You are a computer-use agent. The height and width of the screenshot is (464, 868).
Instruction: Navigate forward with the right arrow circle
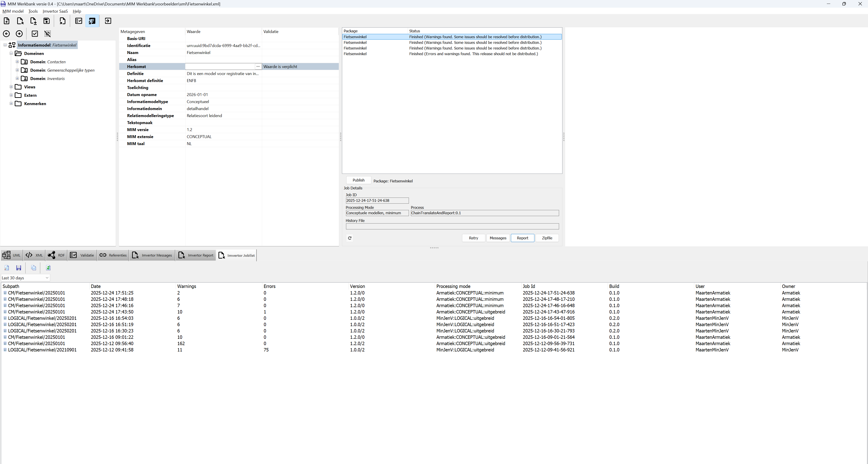pyautogui.click(x=19, y=34)
